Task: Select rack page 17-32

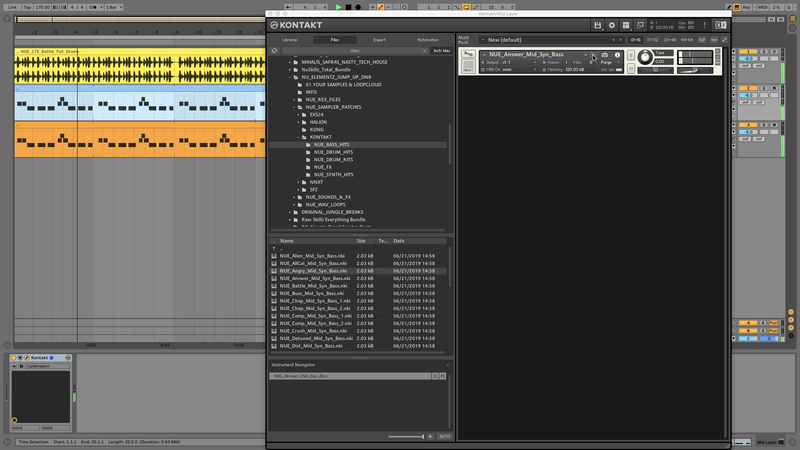Action: point(652,40)
